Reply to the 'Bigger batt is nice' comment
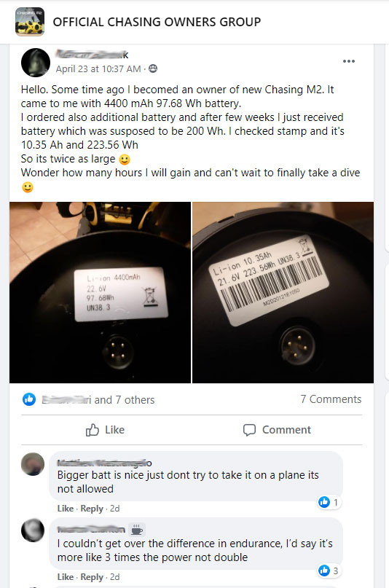This screenshot has height=588, width=389. (92, 509)
